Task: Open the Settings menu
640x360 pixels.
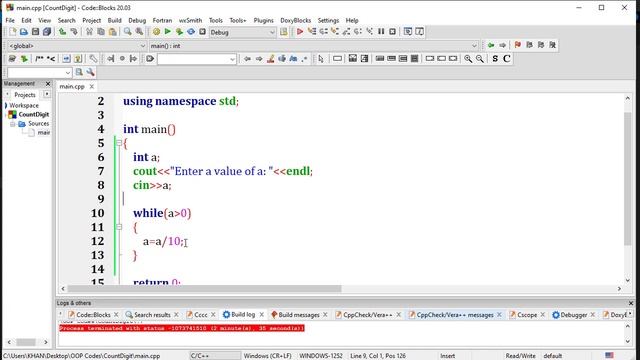Action: (x=328, y=20)
